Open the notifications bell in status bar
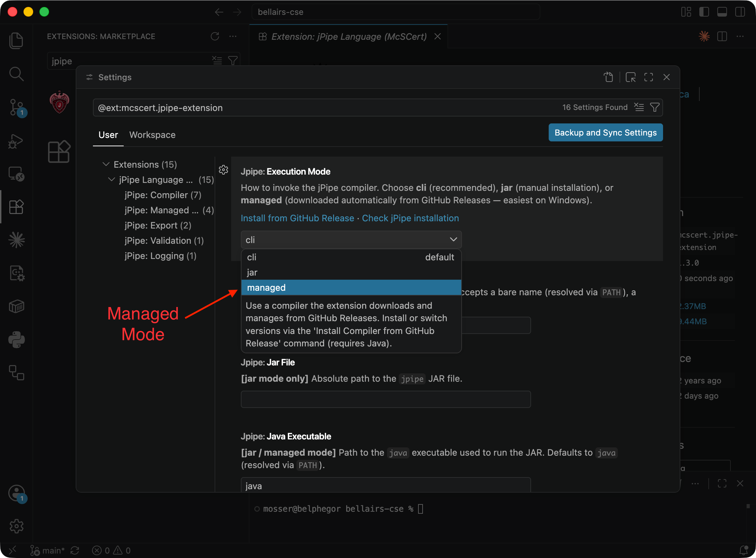This screenshot has height=558, width=756. 743,550
